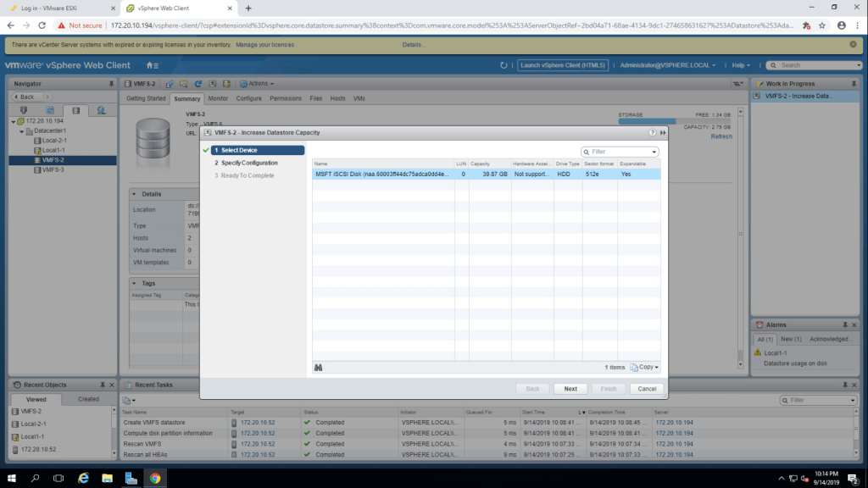Image resolution: width=868 pixels, height=488 pixels.
Task: Open the Administrator@VSPHERE.LOCAL user menu
Action: click(668, 65)
